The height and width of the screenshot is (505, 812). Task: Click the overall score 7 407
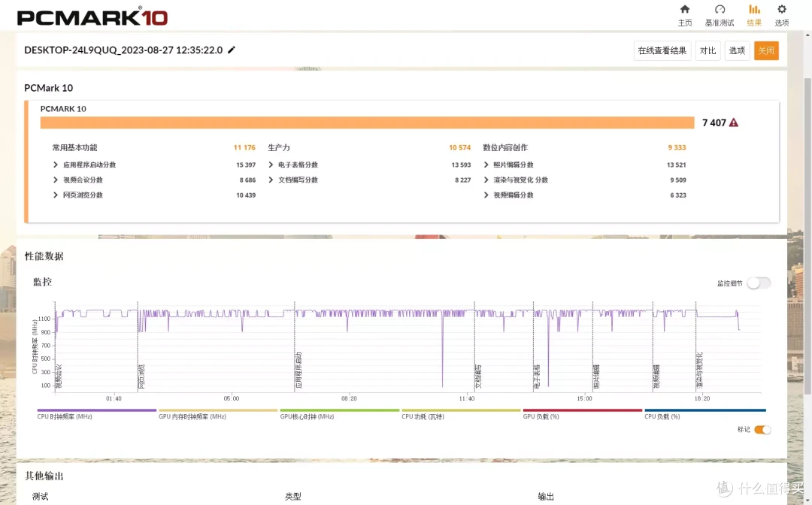click(714, 122)
